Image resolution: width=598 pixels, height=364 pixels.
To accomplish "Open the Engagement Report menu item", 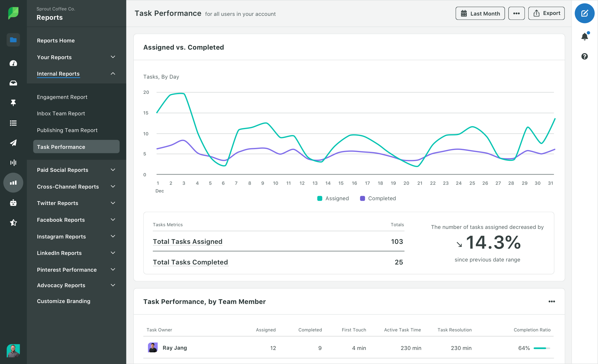I will (62, 97).
